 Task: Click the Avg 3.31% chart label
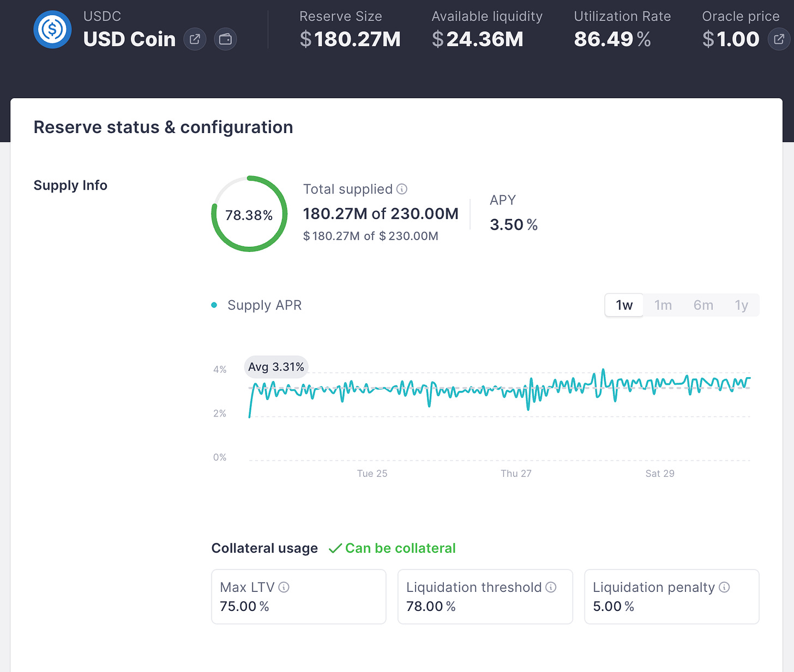click(x=276, y=367)
